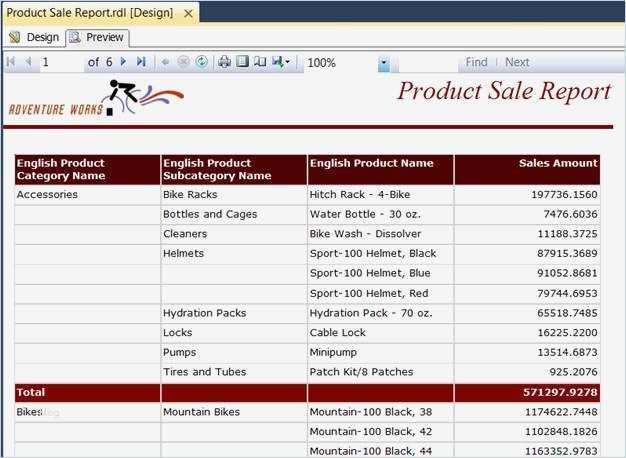This screenshot has height=458, width=626.
Task: Click the 11188.3725 sales amount
Action: coord(567,234)
